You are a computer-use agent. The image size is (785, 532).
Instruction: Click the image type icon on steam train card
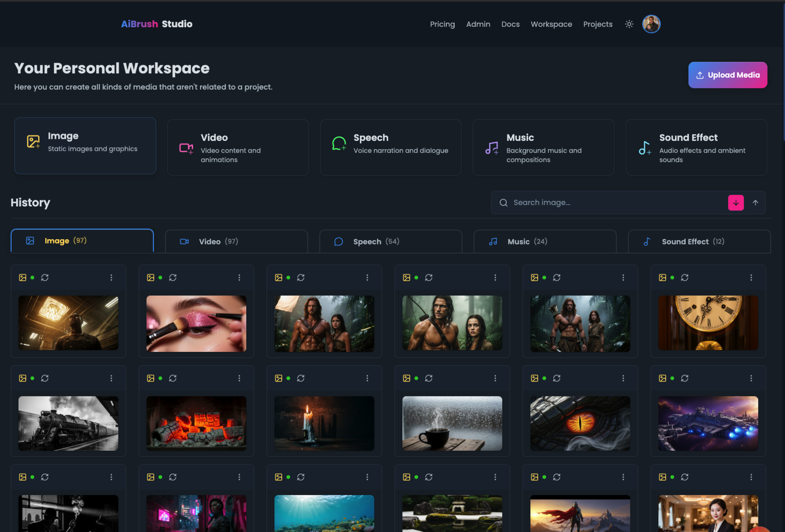(x=23, y=378)
